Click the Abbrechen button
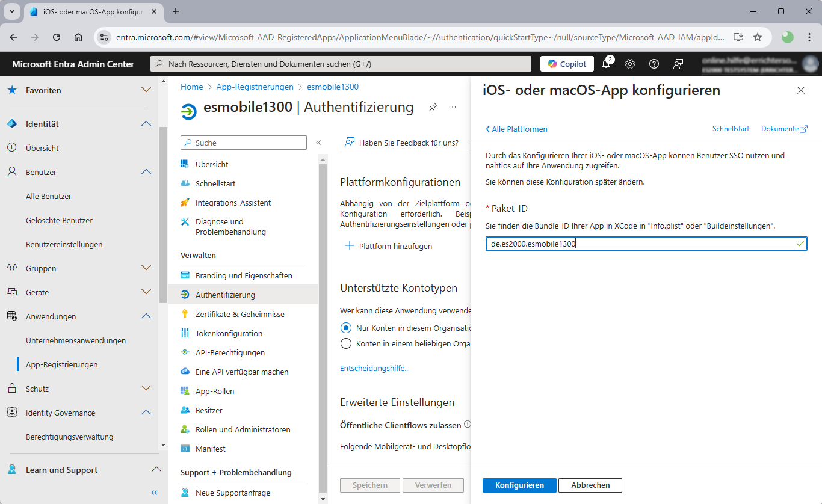Screen dimensions: 822x504 [590, 485]
